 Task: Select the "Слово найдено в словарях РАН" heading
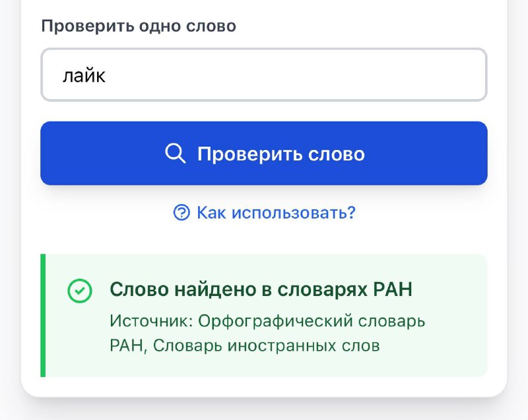pos(261,290)
